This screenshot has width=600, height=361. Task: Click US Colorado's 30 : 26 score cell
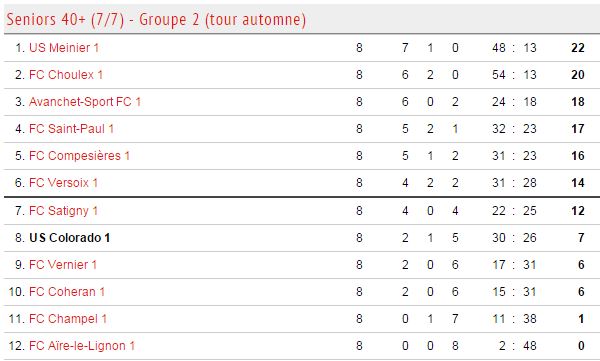coord(514,238)
